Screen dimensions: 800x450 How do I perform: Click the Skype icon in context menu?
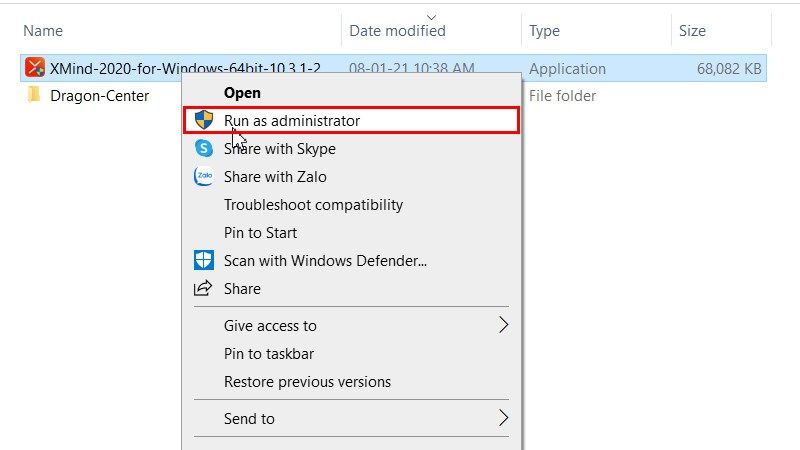coord(204,149)
